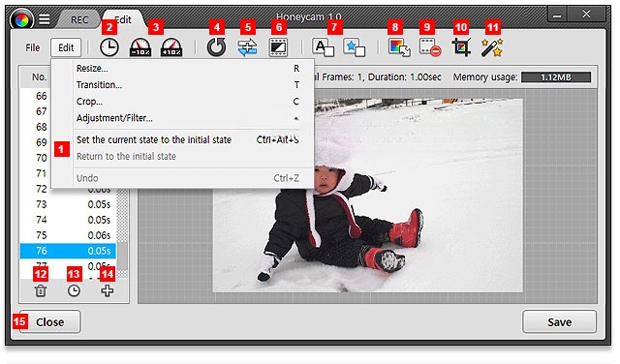Click the delete frames icon with red minus
Viewport: 620px width, 364px height.
430,47
